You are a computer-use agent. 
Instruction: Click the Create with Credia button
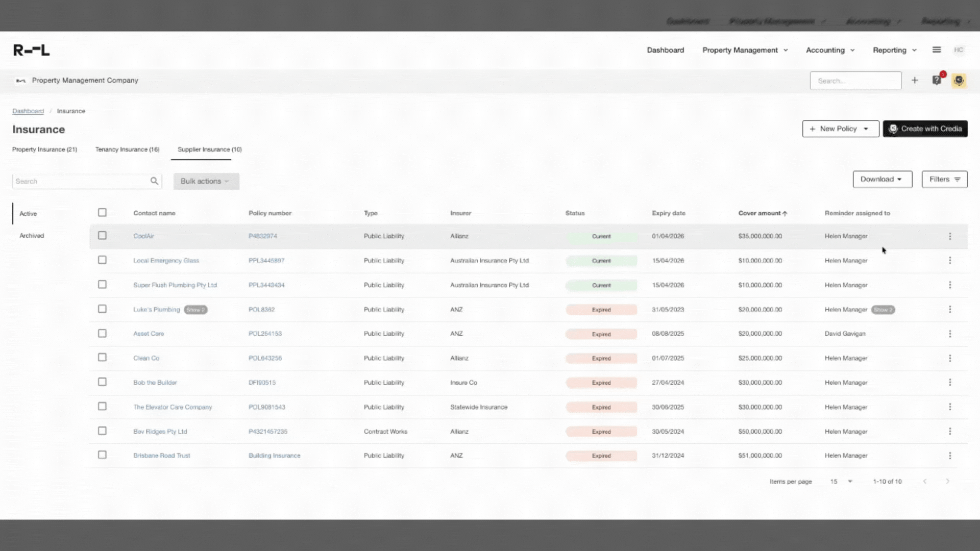pos(925,129)
